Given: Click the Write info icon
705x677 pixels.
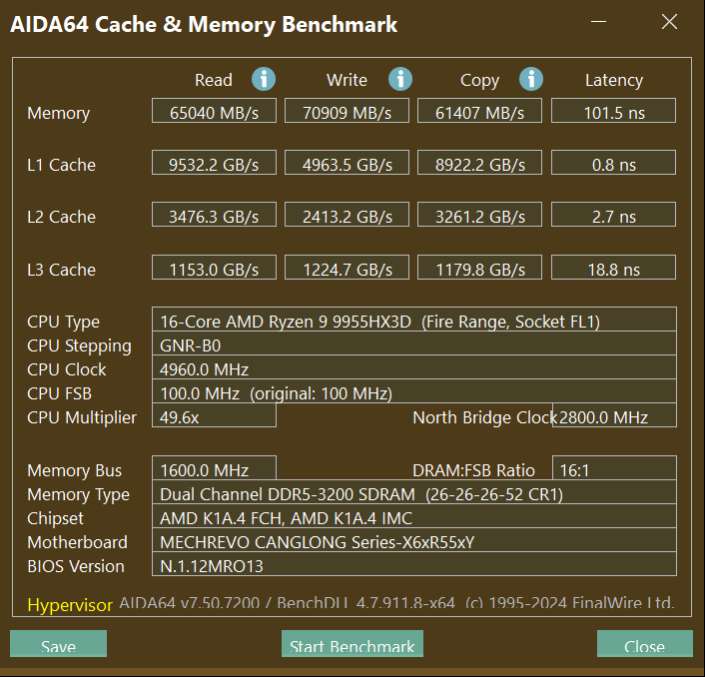Looking at the screenshot, I should 400,80.
